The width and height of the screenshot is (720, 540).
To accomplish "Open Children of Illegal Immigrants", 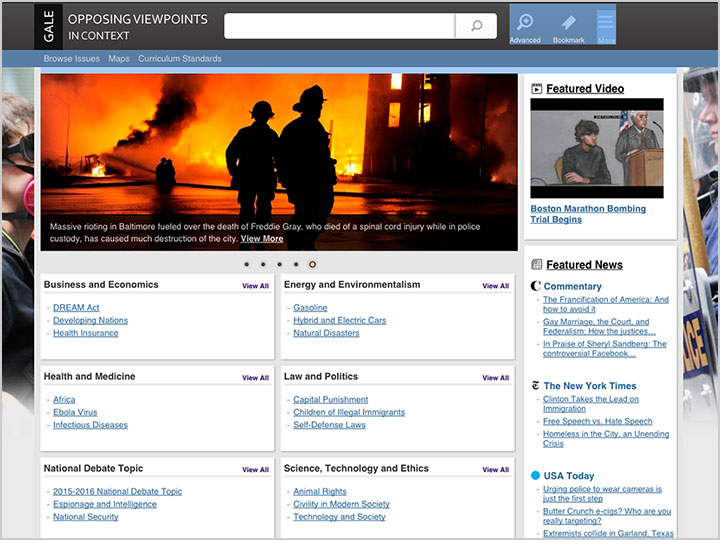I will click(349, 412).
